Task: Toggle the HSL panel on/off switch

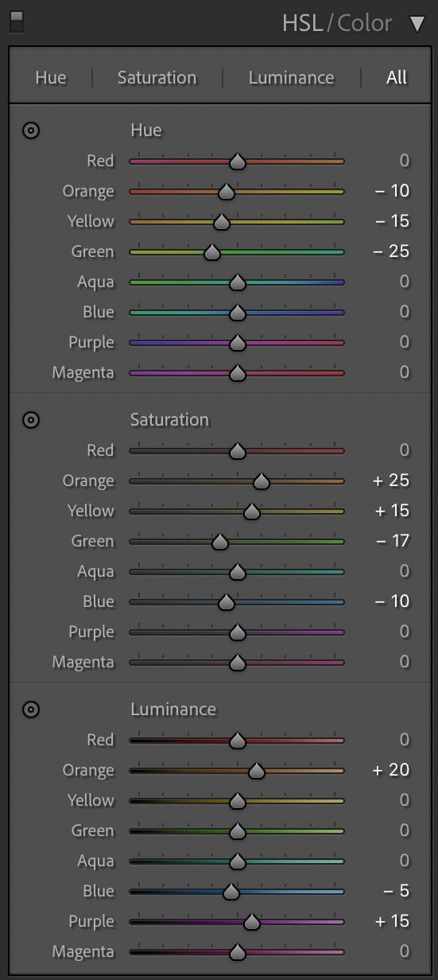Action: coord(16,21)
